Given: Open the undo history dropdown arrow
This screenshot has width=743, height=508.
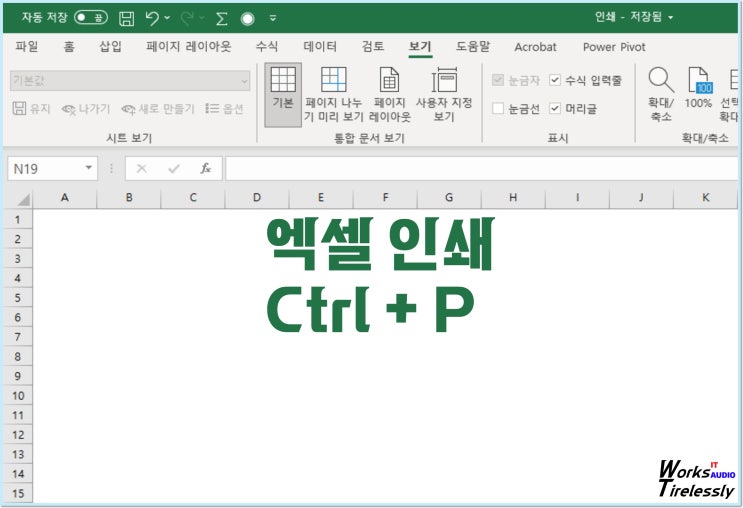Looking at the screenshot, I should pyautogui.click(x=167, y=18).
